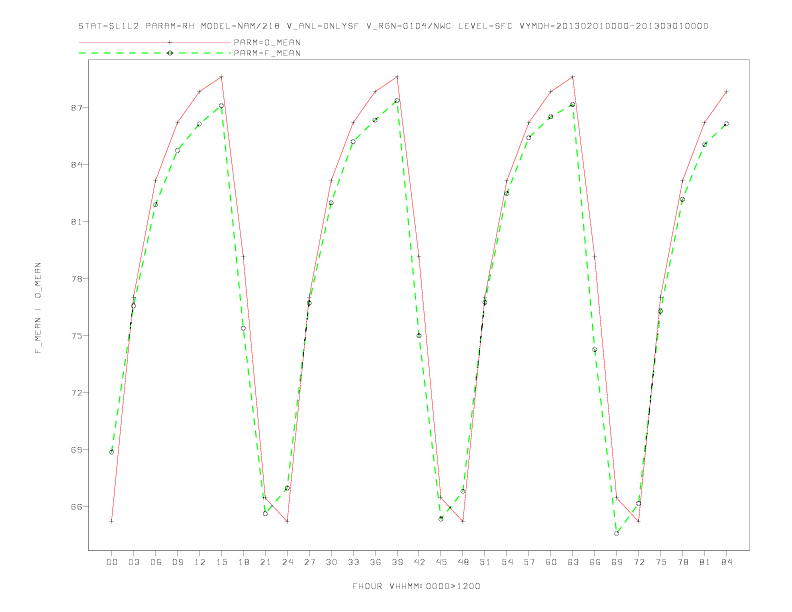Click x-axis tick label 63
This screenshot has width=792, height=612.
tap(573, 562)
